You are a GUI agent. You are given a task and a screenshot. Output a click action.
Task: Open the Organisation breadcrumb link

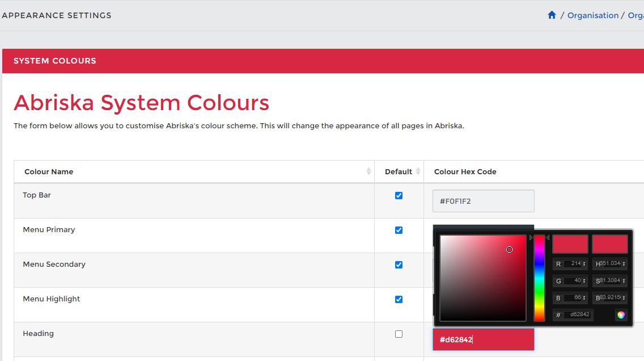592,15
